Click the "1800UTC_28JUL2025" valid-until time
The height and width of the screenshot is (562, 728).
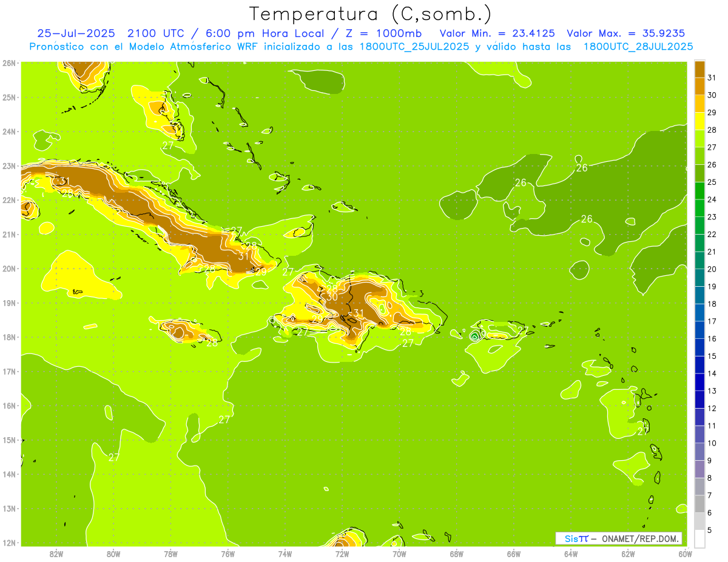pos(638,46)
